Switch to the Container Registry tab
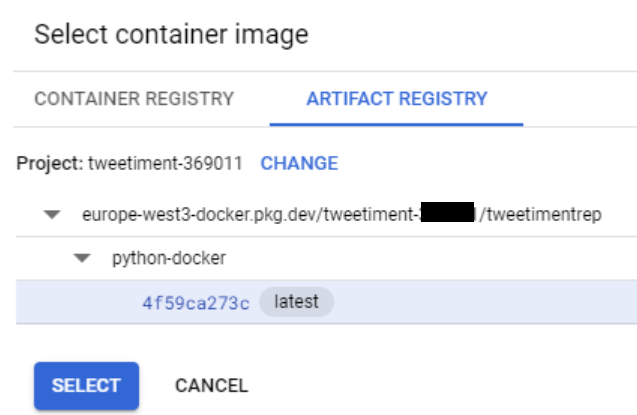Viewport: 637px width, 415px height. tap(134, 99)
